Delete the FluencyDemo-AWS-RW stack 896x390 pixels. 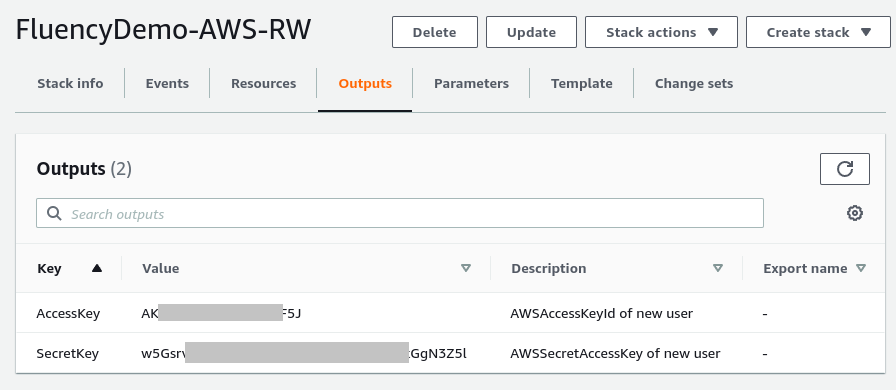coord(435,32)
